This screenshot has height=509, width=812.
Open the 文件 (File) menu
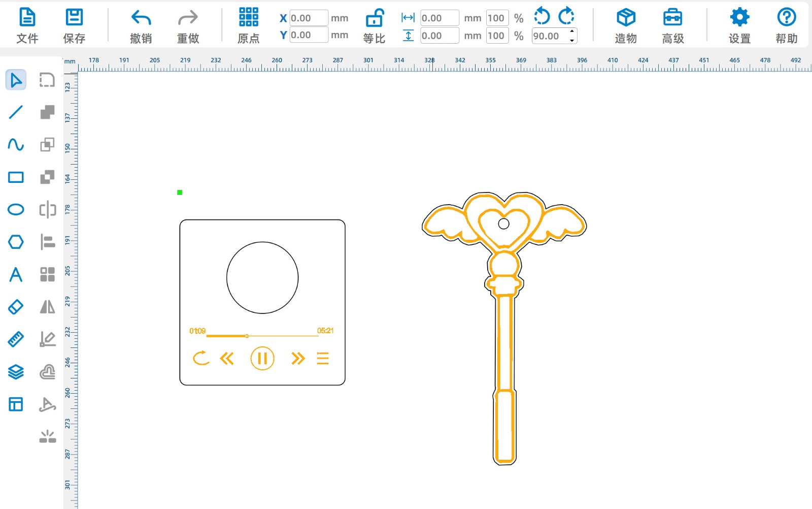coord(27,25)
